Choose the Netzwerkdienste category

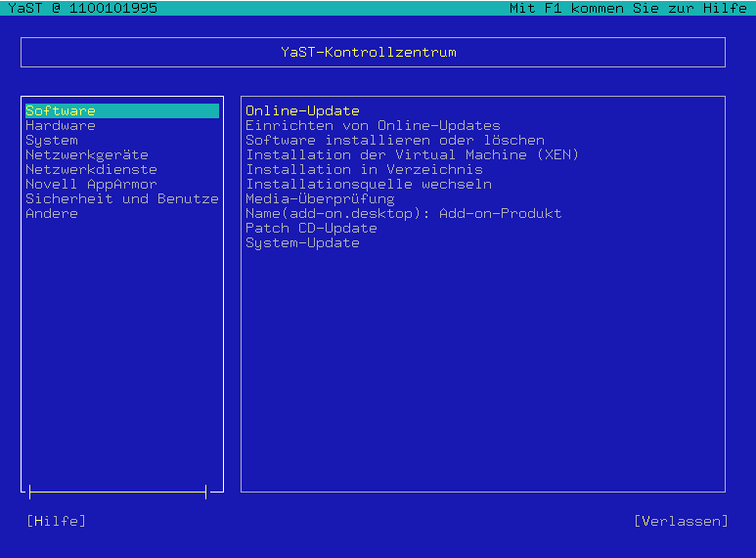tap(91, 170)
